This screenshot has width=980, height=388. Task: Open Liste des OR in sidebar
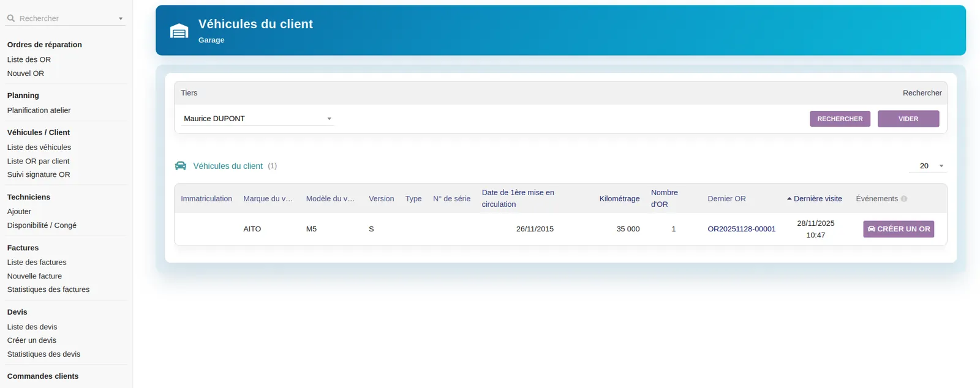point(29,59)
